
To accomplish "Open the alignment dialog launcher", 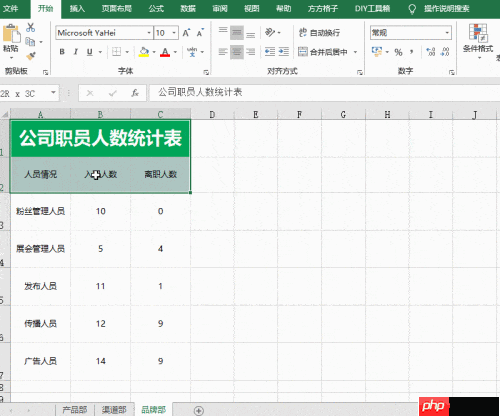I will pos(360,72).
